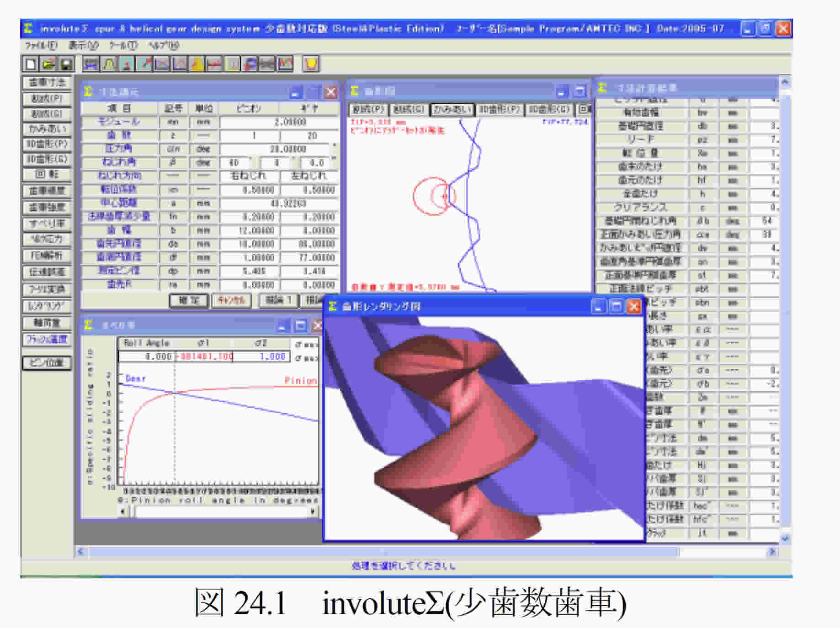
Task: Select the 歯形(P) tab in tooth profile window
Action: (x=368, y=110)
